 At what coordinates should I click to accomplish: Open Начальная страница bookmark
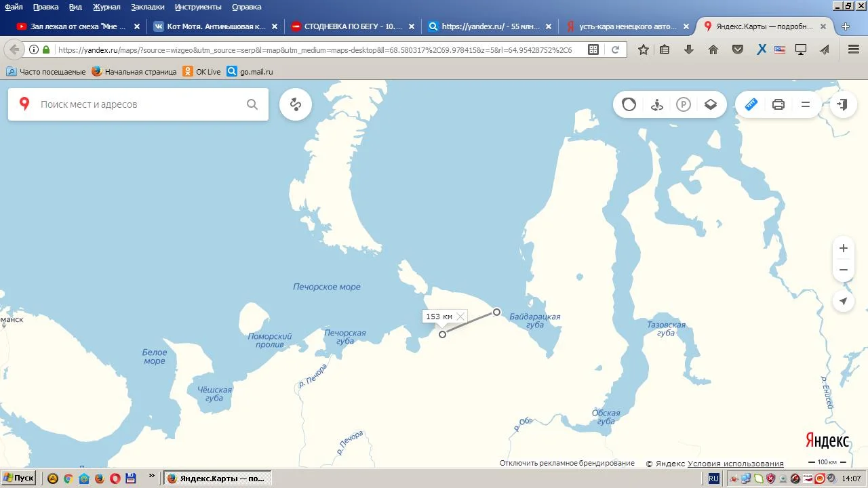[x=134, y=72]
